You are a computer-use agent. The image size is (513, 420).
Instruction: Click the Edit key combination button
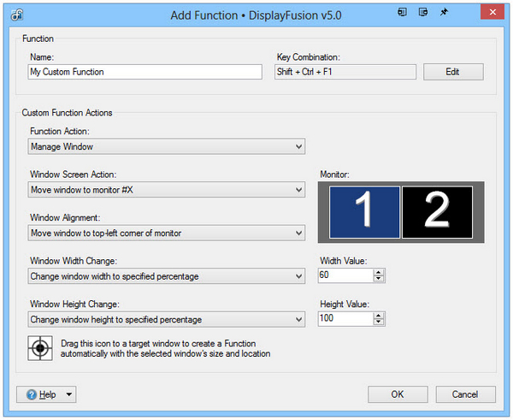point(453,72)
